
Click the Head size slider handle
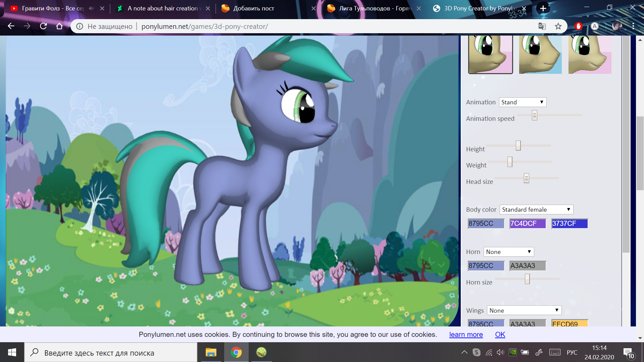point(526,178)
